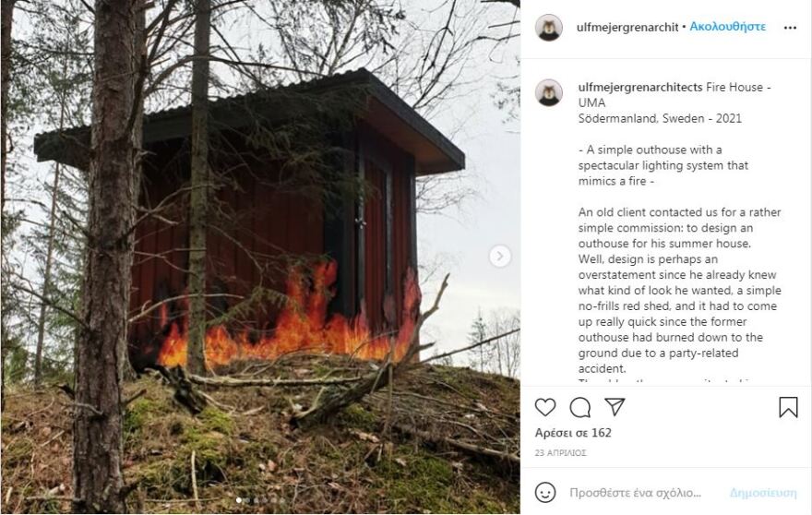Follow the account via Ακολουθήστε
812x515 pixels.
tap(728, 27)
